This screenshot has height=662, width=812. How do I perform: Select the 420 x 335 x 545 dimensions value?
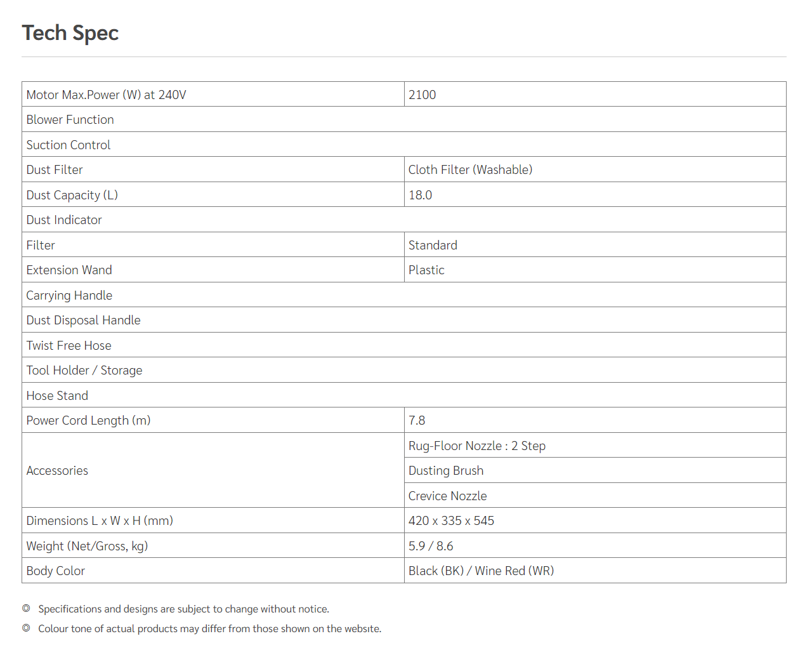click(x=451, y=520)
